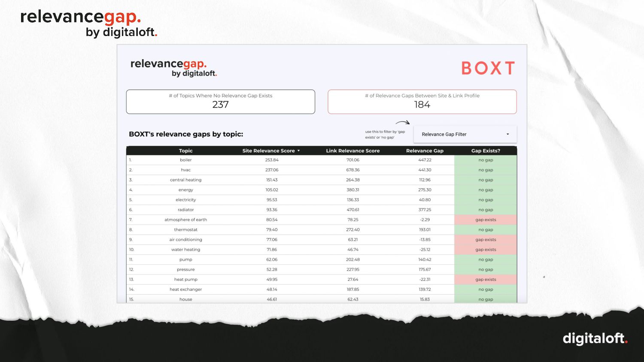This screenshot has width=644, height=362.
Task: Click the 184 relevance gaps scorecard
Action: pos(422,102)
